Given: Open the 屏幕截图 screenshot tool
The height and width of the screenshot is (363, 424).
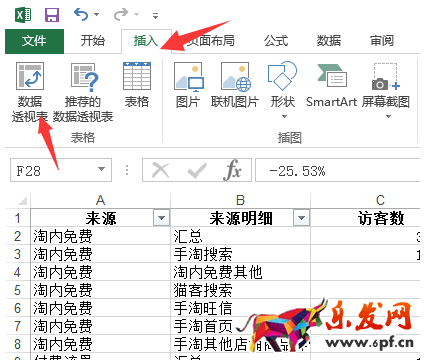Looking at the screenshot, I should point(386,89).
